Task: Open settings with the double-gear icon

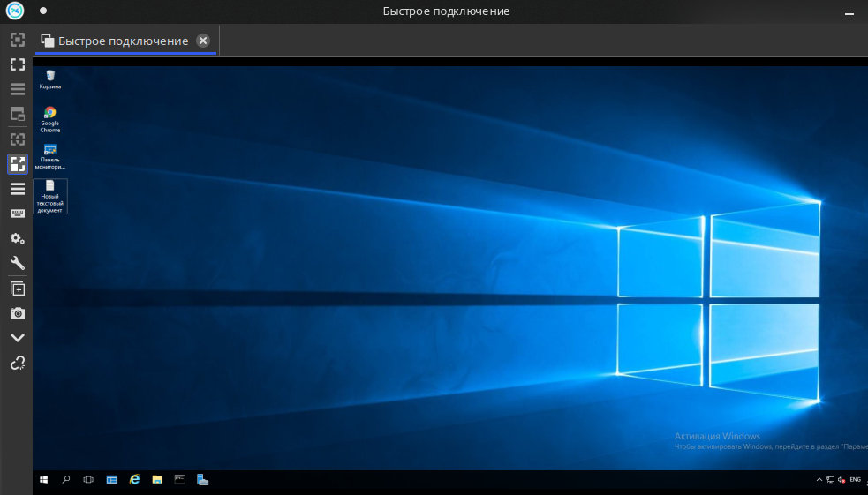Action: [18, 238]
